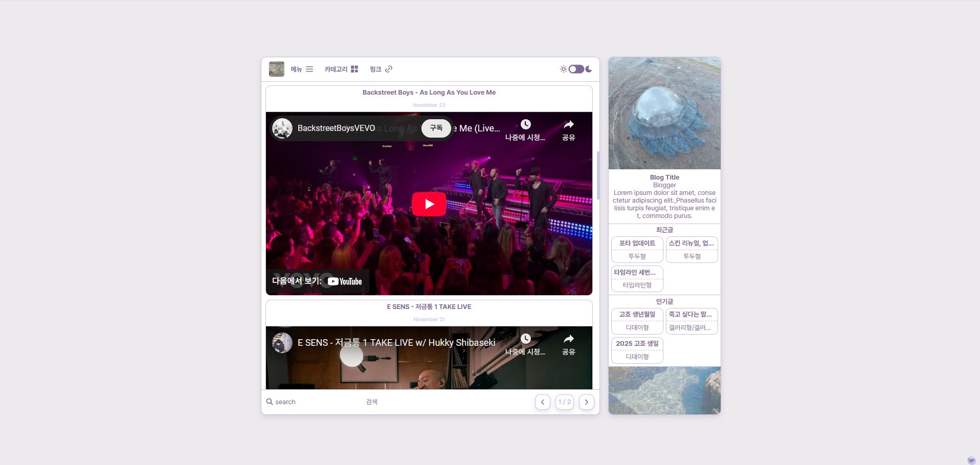The image size is (980, 465).
Task: Open post Backstreet Boys - As Long As You Love Me
Action: click(429, 93)
